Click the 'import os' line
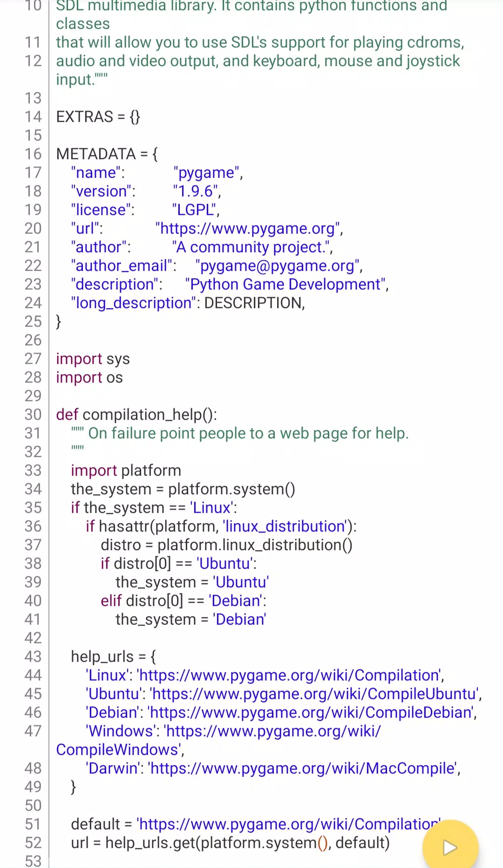503x868 pixels. pos(89,377)
